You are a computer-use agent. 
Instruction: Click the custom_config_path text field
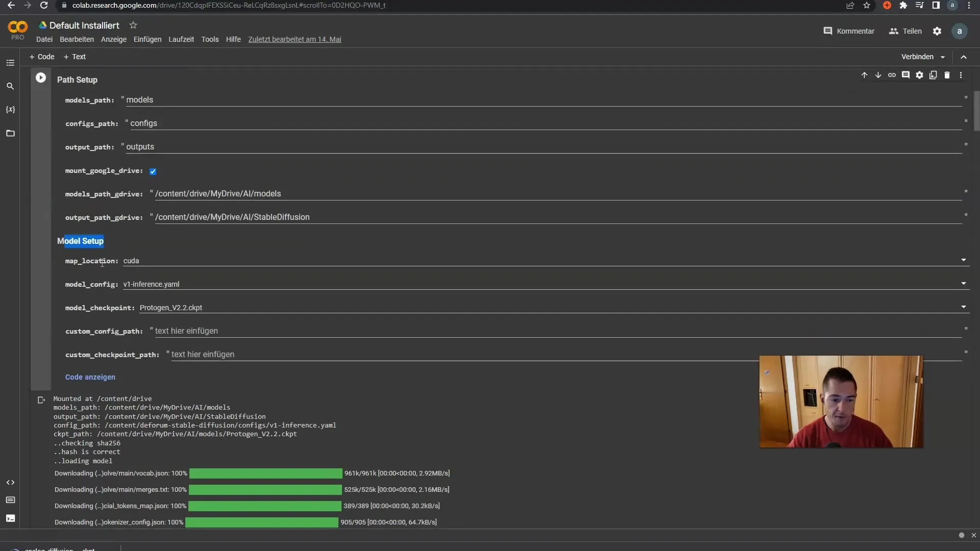tap(558, 331)
